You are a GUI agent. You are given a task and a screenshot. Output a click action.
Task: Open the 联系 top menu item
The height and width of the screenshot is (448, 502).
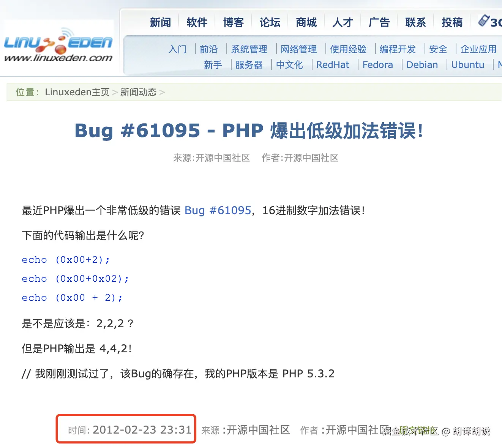point(415,23)
